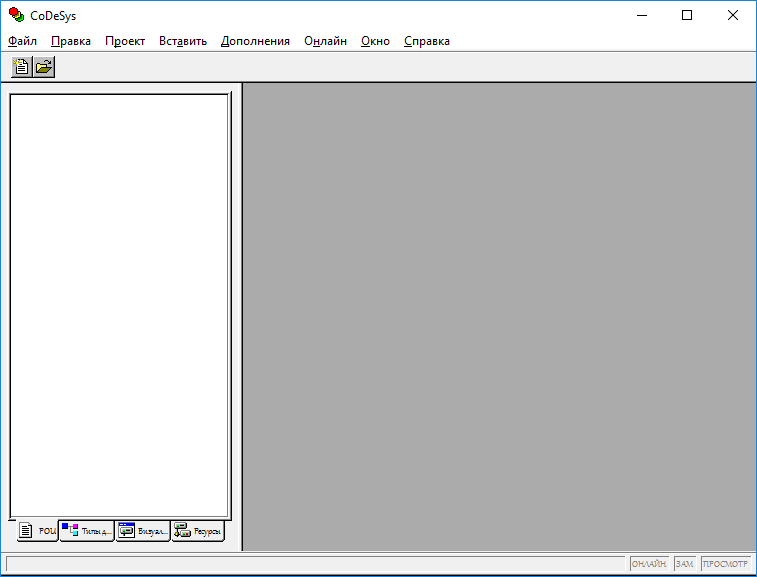The height and width of the screenshot is (577, 757).
Task: Click the ЗАМ status bar indicator
Action: point(685,565)
